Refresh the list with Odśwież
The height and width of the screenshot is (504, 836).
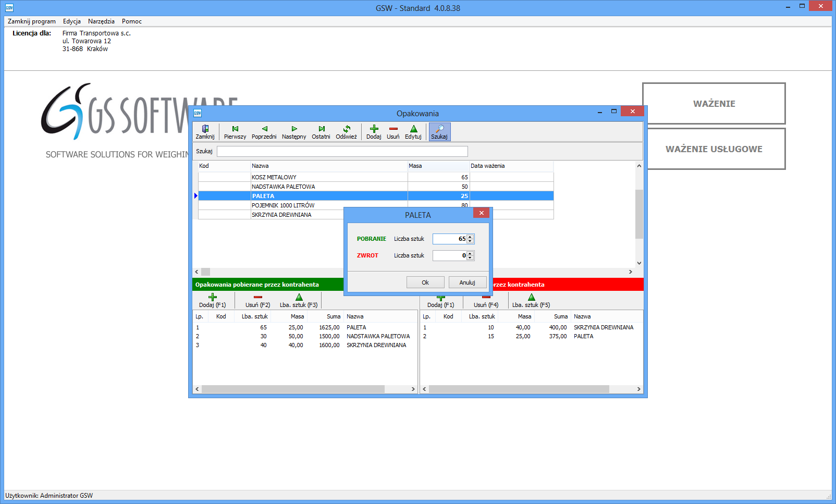tap(346, 132)
